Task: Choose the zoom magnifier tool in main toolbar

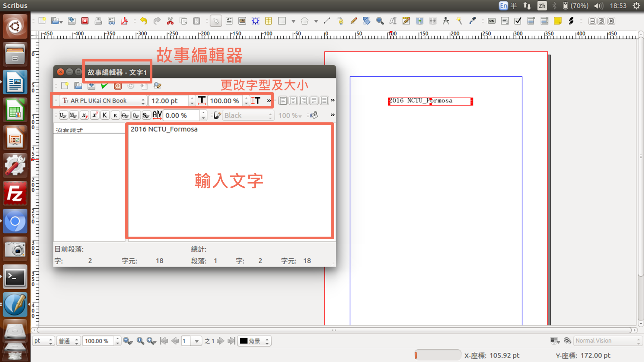Action: (x=380, y=21)
